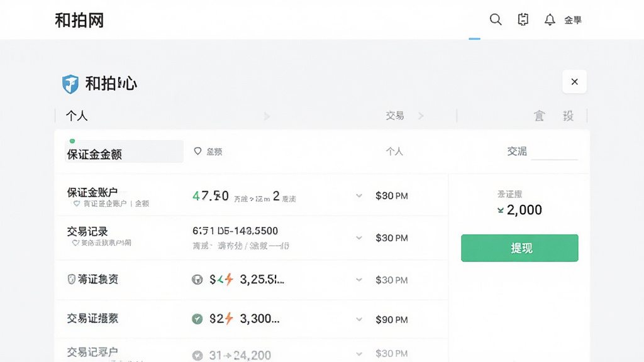Image resolution: width=644 pixels, height=362 pixels.
Task: Click the building icon in the breadcrumb bar
Action: click(x=539, y=116)
